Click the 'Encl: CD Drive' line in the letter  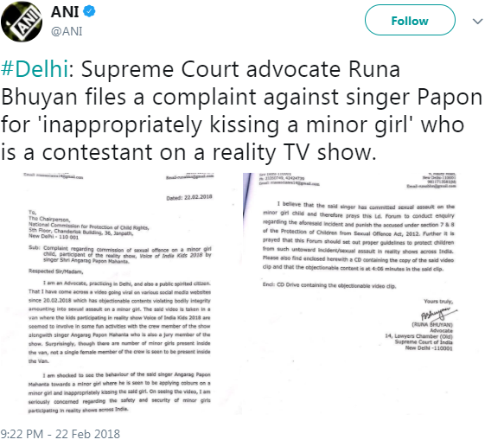(x=329, y=285)
